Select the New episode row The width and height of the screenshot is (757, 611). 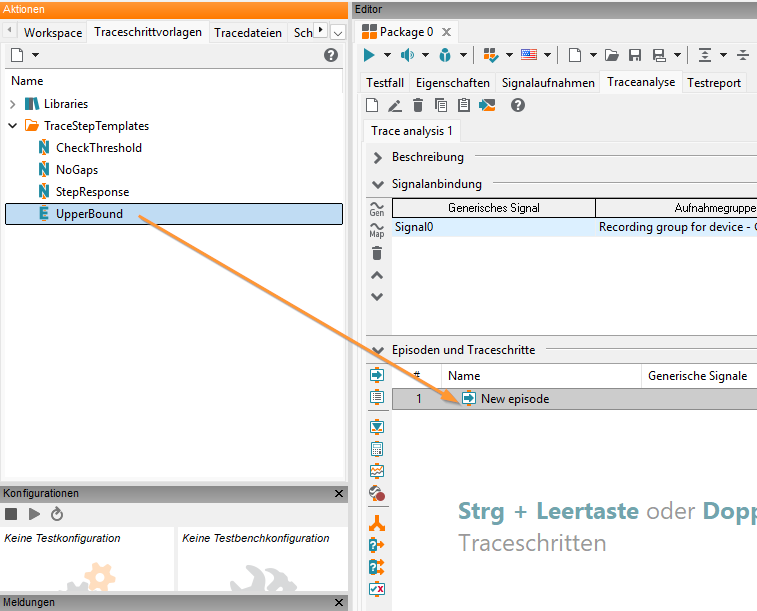(x=575, y=399)
